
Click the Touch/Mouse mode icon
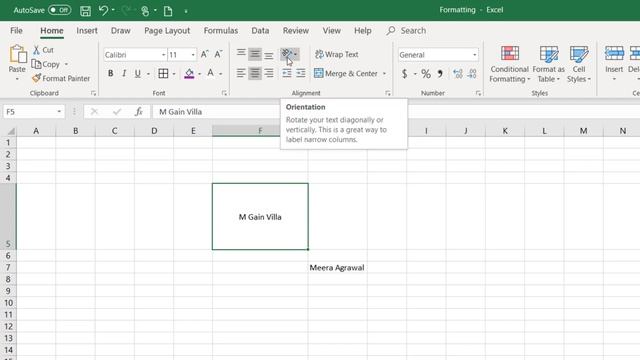click(145, 11)
